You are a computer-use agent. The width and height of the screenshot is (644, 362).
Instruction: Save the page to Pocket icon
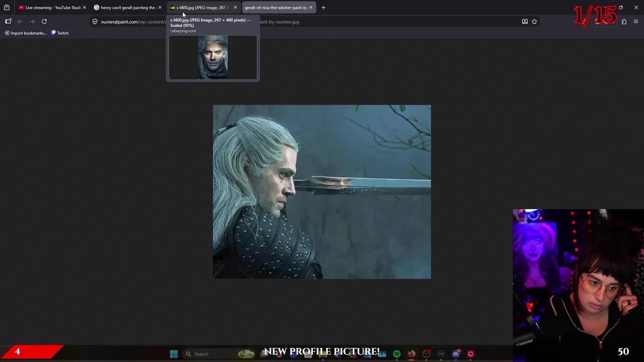(x=525, y=22)
